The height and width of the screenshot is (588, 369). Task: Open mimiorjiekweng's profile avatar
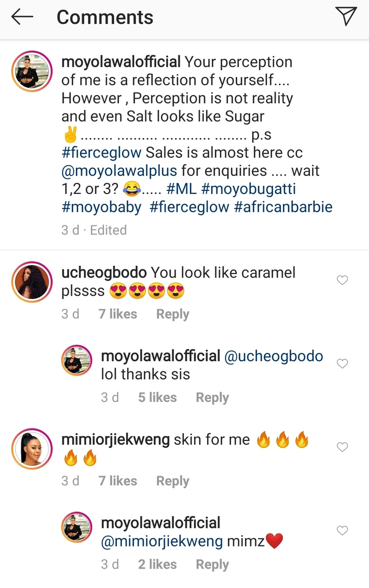point(32,449)
